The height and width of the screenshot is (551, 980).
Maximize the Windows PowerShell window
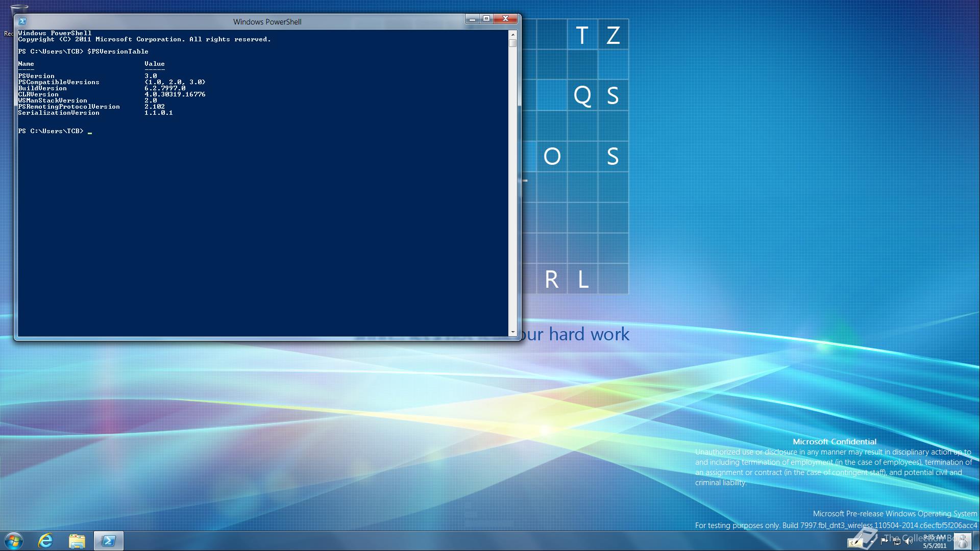click(486, 19)
